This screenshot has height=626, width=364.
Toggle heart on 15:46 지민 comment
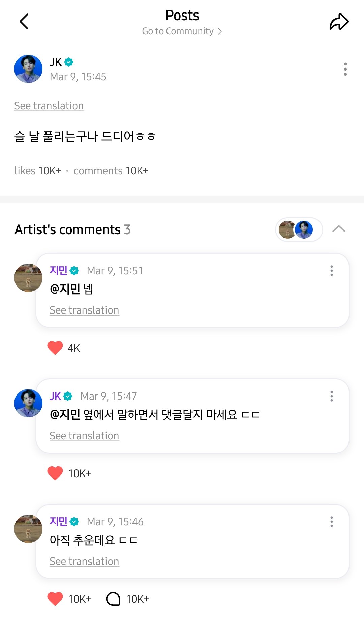[x=55, y=599]
